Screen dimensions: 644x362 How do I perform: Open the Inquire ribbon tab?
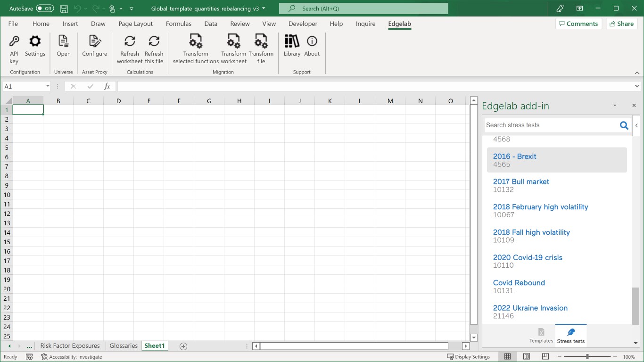(x=366, y=24)
